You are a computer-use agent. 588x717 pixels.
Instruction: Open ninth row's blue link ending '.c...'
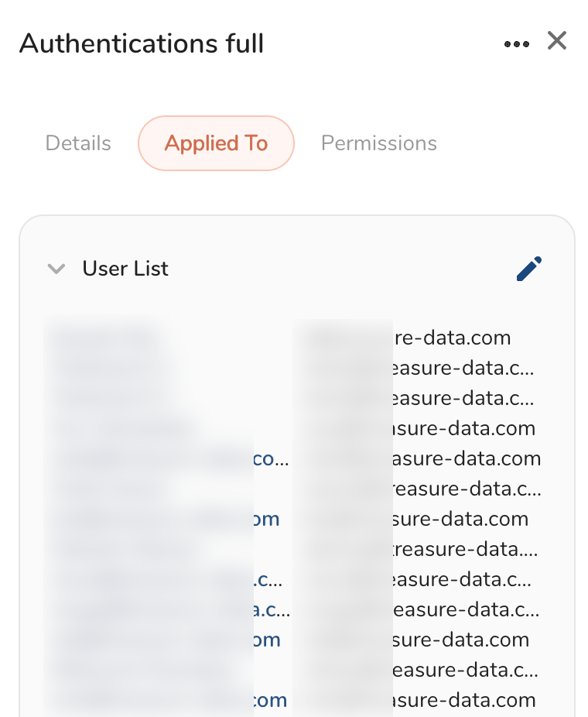tap(268, 579)
